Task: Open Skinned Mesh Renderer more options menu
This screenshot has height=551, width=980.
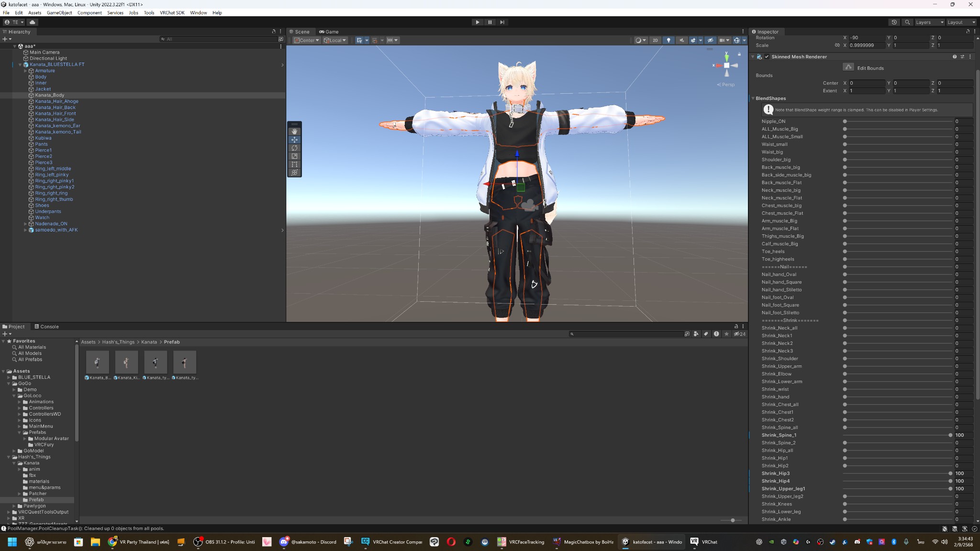Action: pos(970,56)
